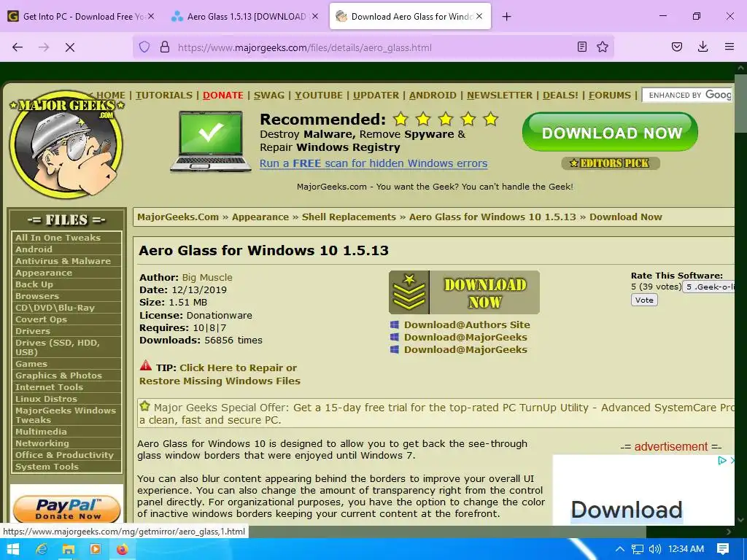Open the tracking protection shield icon

(144, 47)
